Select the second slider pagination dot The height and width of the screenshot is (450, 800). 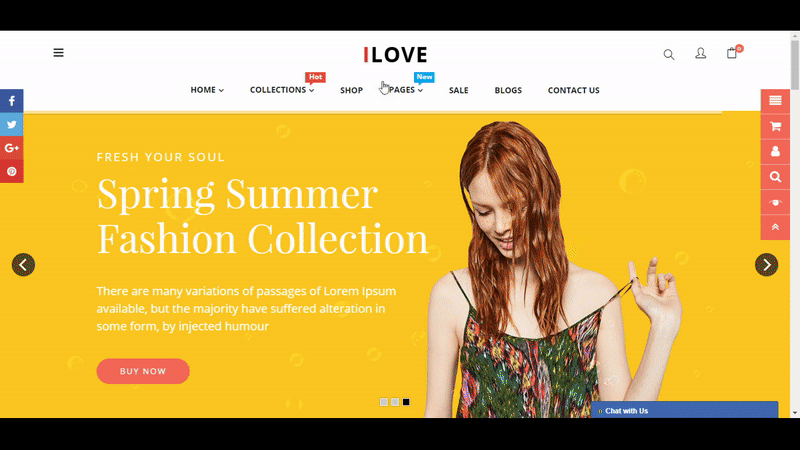pos(395,402)
